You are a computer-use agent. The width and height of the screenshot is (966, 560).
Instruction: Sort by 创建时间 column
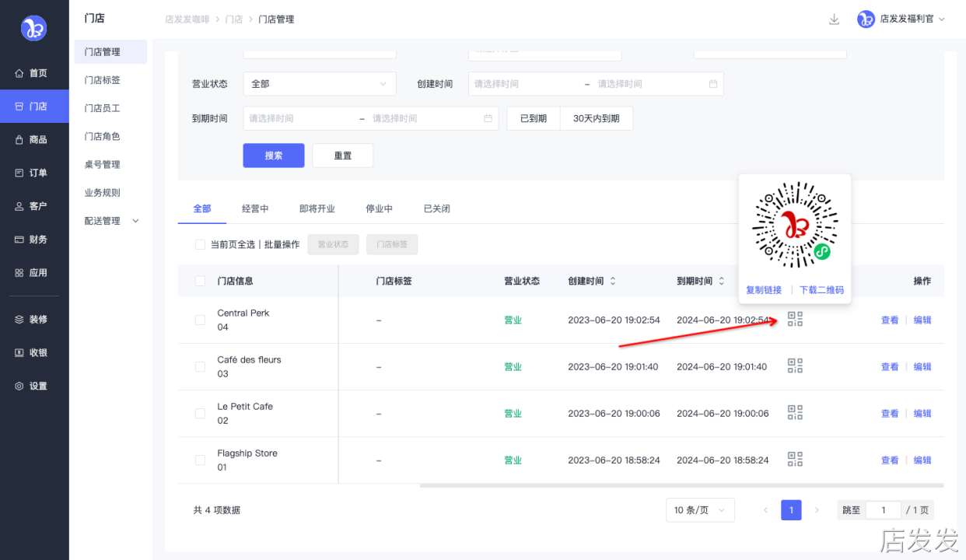[613, 281]
